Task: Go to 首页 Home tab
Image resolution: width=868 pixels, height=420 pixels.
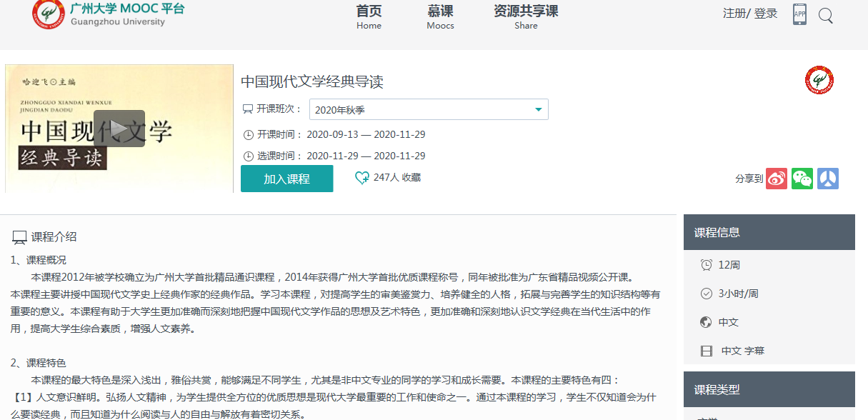Action: click(x=369, y=17)
